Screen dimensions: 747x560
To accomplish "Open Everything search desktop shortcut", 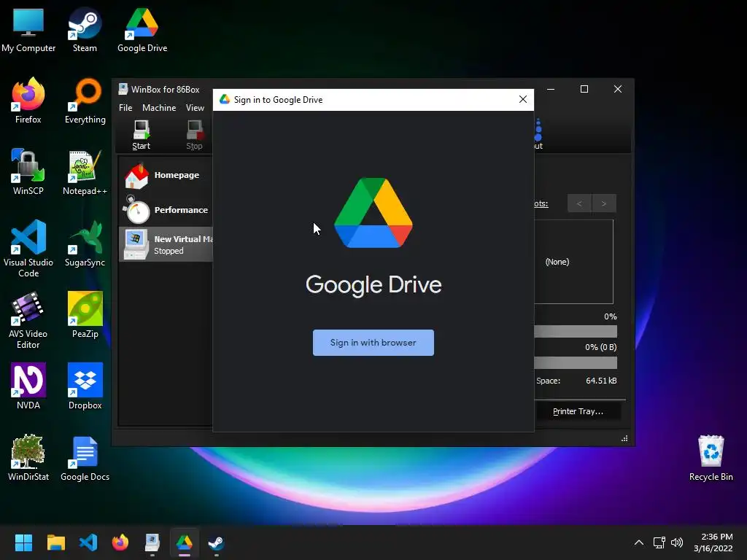I will [x=85, y=101].
